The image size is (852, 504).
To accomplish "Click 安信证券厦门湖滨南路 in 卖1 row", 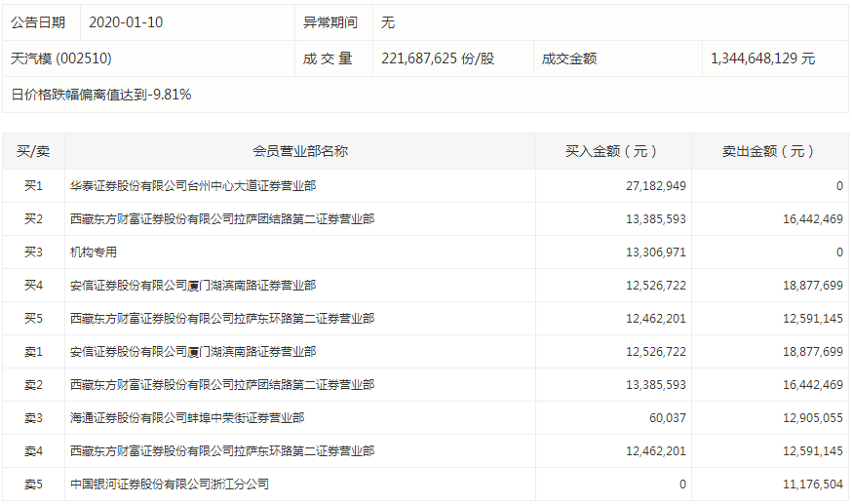I will (193, 351).
